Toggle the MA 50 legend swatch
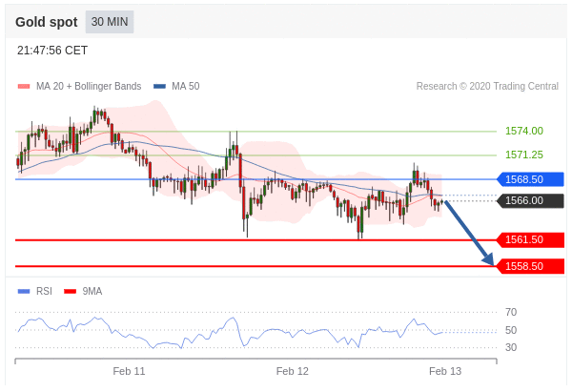Image resolution: width=572 pixels, height=392 pixels. 159,87
